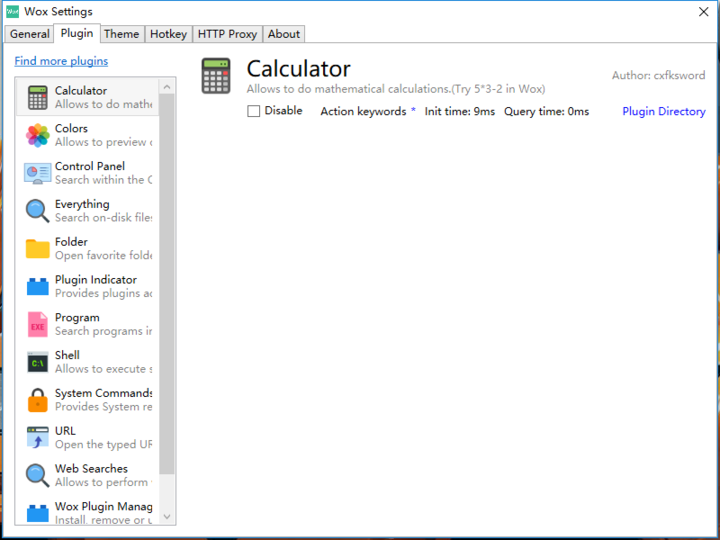Open the HTTP Proxy tab

pyautogui.click(x=227, y=34)
